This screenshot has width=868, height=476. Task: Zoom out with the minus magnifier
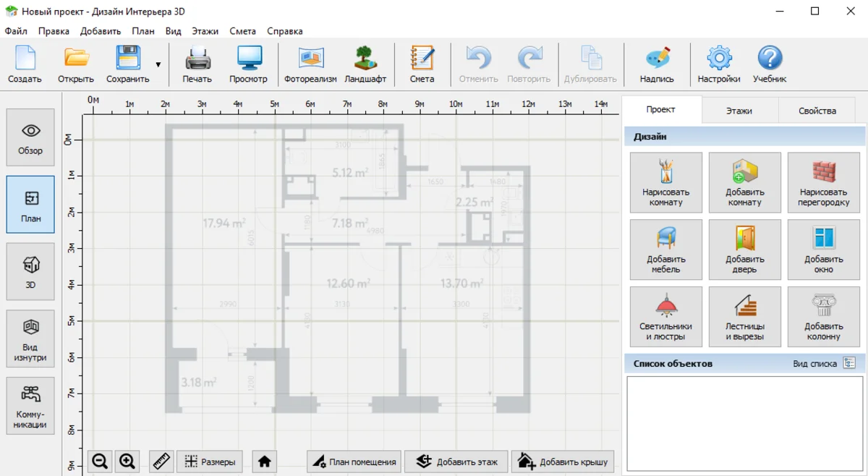pyautogui.click(x=100, y=462)
